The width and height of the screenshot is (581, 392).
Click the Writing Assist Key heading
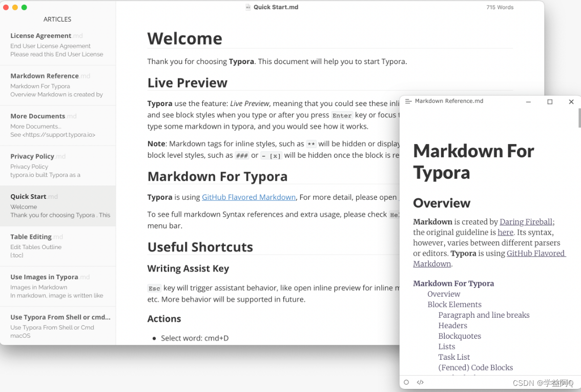(x=188, y=269)
